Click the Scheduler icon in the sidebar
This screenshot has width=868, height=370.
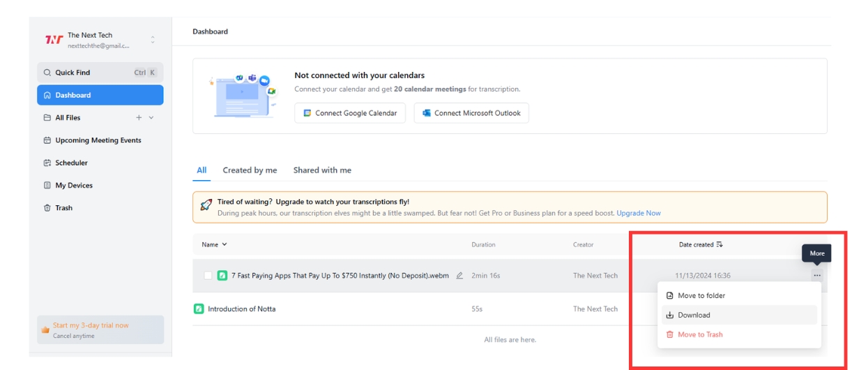click(47, 163)
